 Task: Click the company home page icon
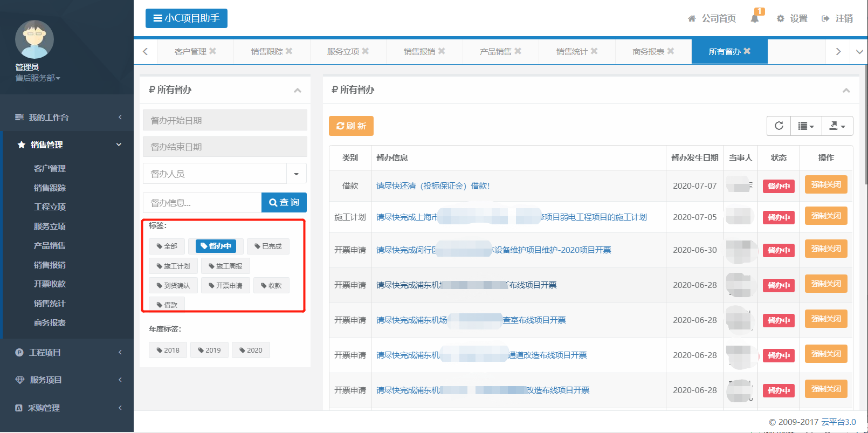692,18
